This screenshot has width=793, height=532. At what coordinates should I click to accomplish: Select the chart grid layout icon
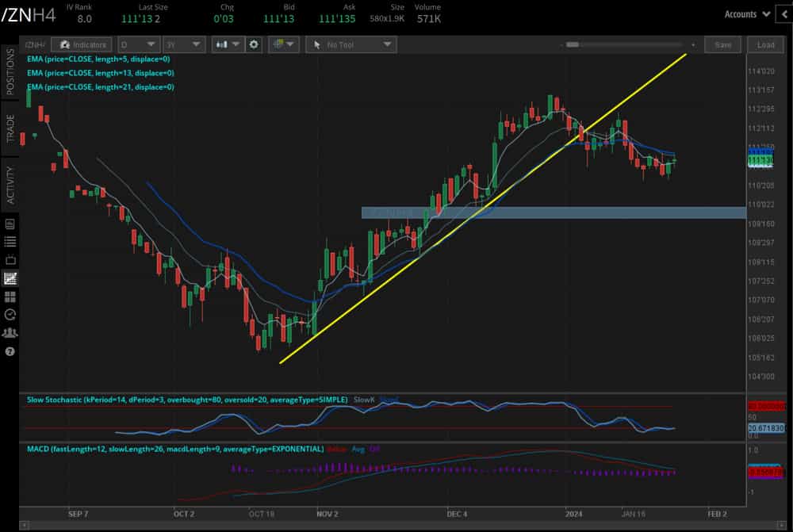tap(10, 296)
